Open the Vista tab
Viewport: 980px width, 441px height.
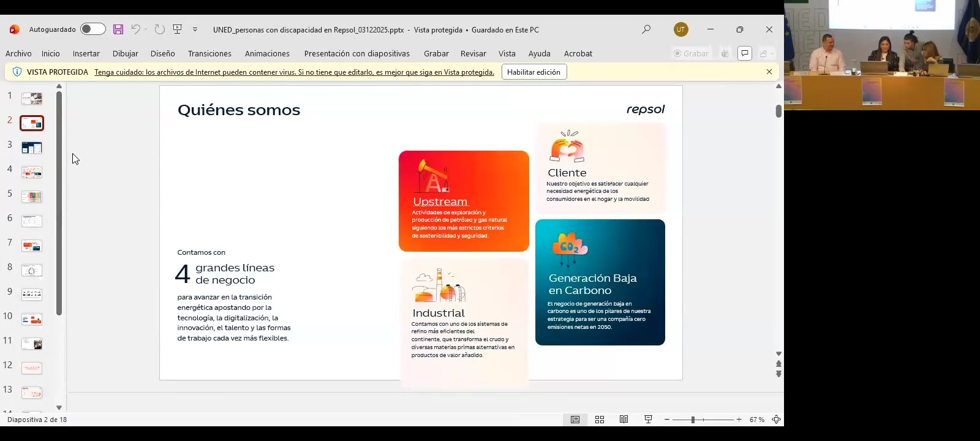(x=507, y=54)
